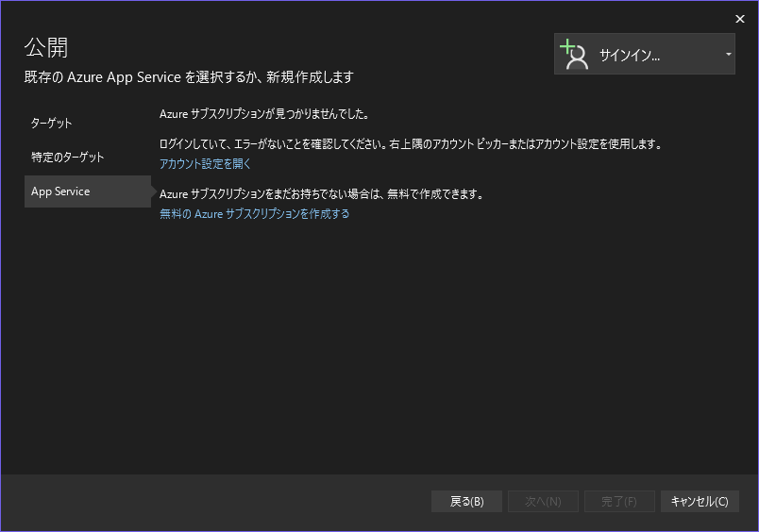The height and width of the screenshot is (532, 759).
Task: Open the アカウント設定を開く link
Action: (x=205, y=164)
